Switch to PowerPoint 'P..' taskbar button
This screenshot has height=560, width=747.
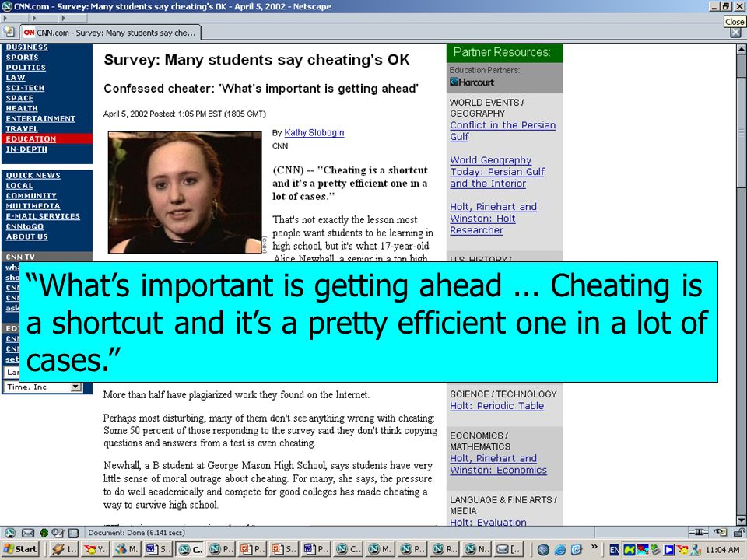[253, 549]
